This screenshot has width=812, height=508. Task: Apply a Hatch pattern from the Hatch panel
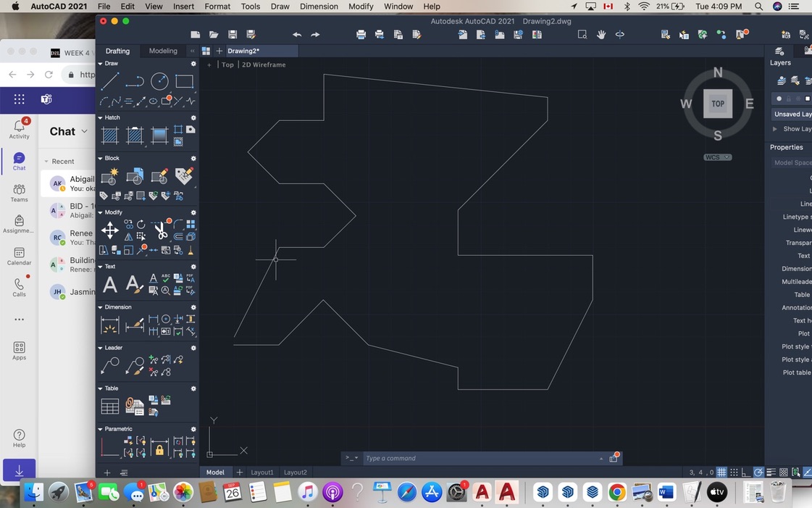point(110,135)
